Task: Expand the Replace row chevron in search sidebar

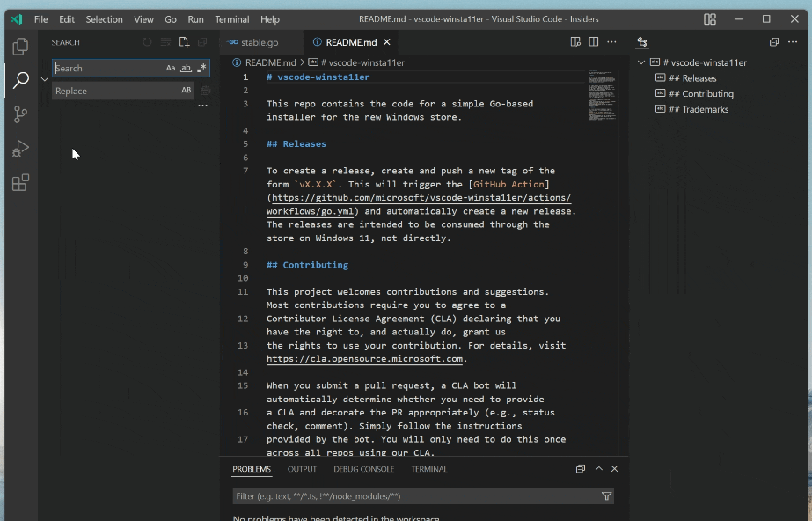Action: (x=43, y=79)
